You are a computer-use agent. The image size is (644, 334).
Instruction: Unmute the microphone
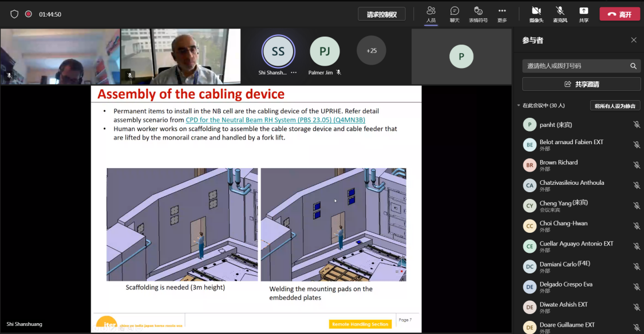[x=560, y=14]
